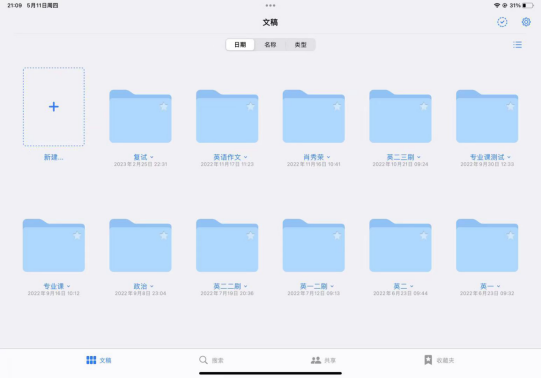Screen dimensions: 542x378
Task: Select the 文稿 bottom tab
Action: (x=99, y=360)
